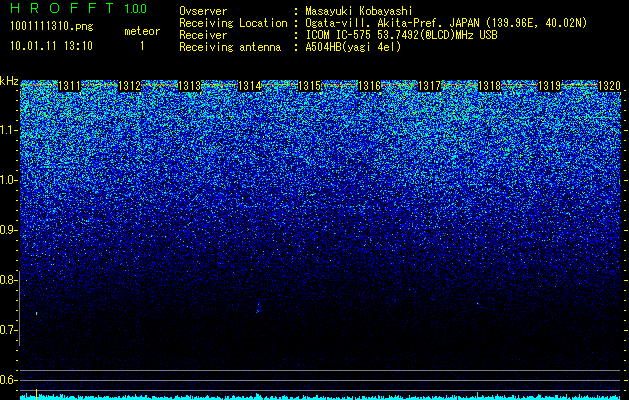Click the date stamp 10.01.11 13:10
This screenshot has width=629, height=400.
[x=51, y=46]
